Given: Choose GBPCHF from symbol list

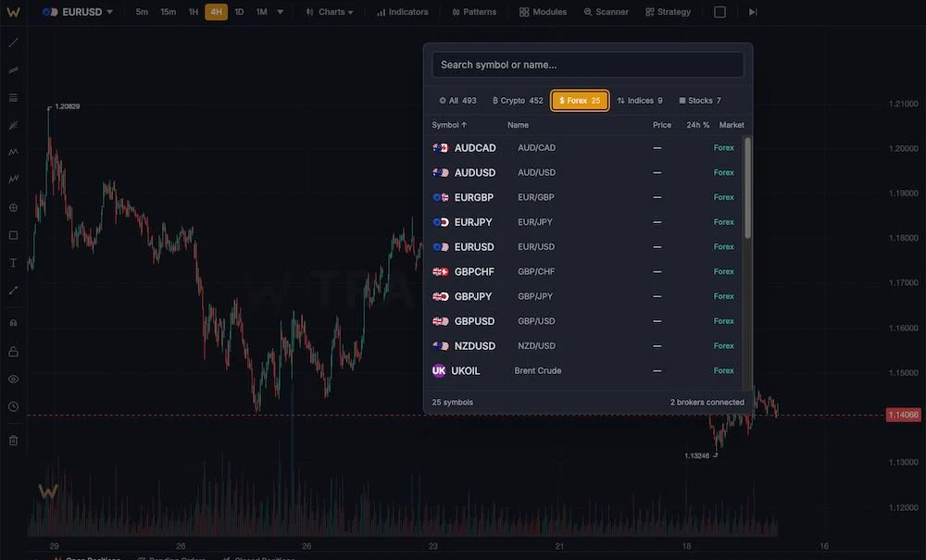Looking at the screenshot, I should (x=584, y=272).
